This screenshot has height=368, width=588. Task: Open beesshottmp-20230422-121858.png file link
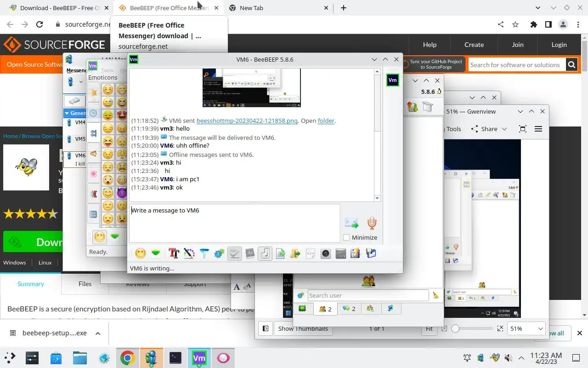pyautogui.click(x=247, y=121)
